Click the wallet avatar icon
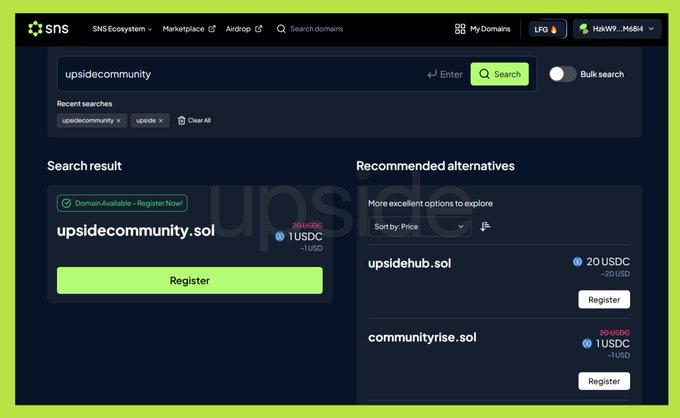 point(584,29)
